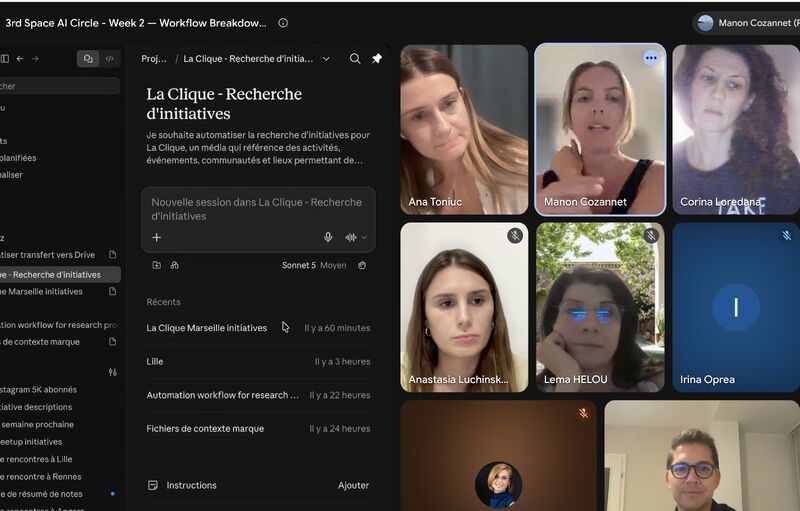The width and height of the screenshot is (800, 511).
Task: Expand the La Clique project breadcrumb dropdown
Action: [x=326, y=59]
